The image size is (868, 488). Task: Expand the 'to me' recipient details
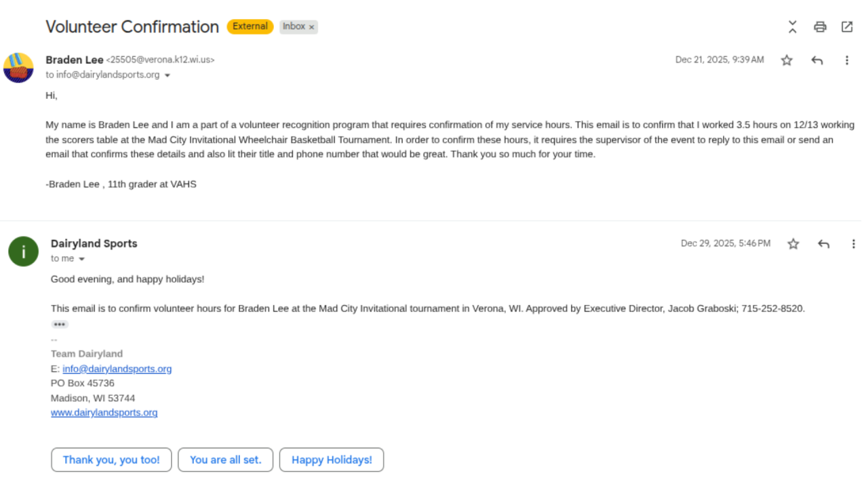(82, 259)
